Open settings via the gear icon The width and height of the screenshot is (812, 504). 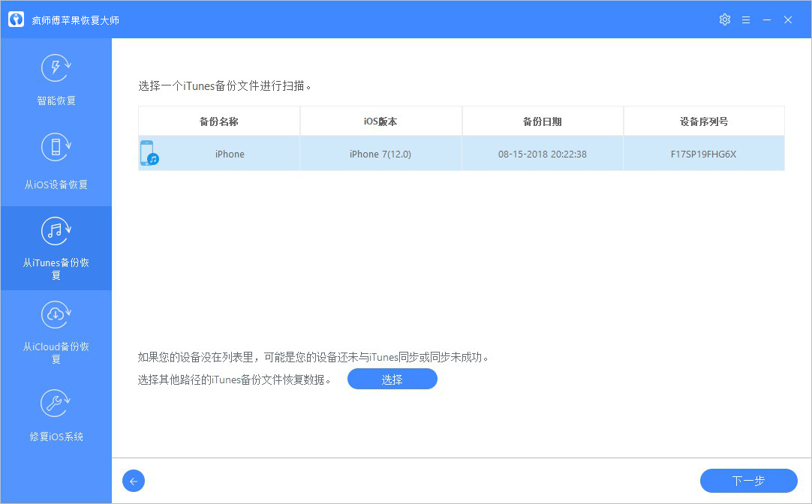(724, 19)
